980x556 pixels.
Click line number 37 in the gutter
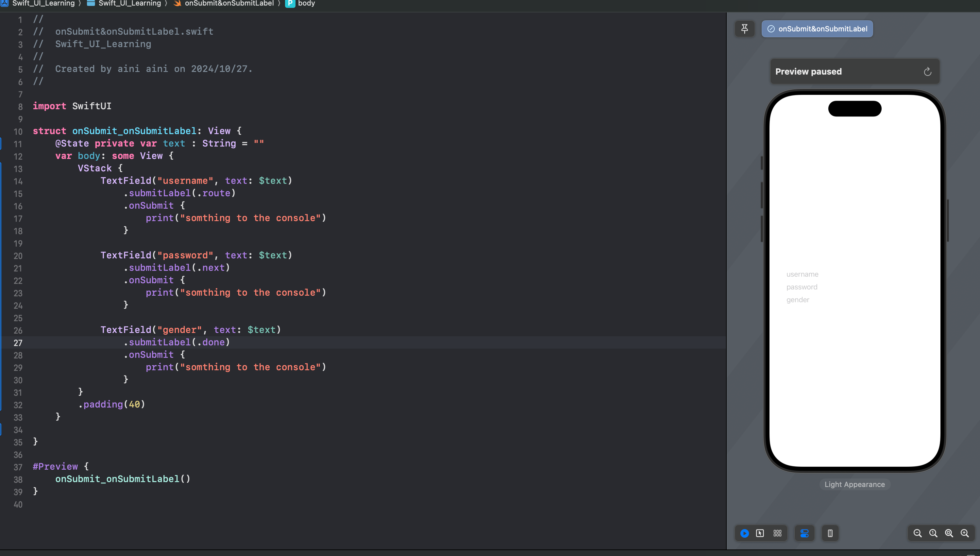(18, 467)
